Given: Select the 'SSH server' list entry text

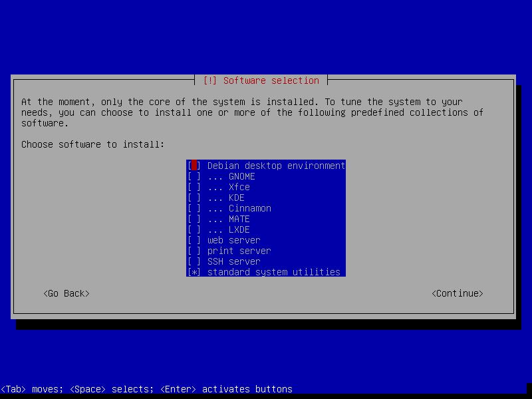Looking at the screenshot, I should pyautogui.click(x=234, y=261).
